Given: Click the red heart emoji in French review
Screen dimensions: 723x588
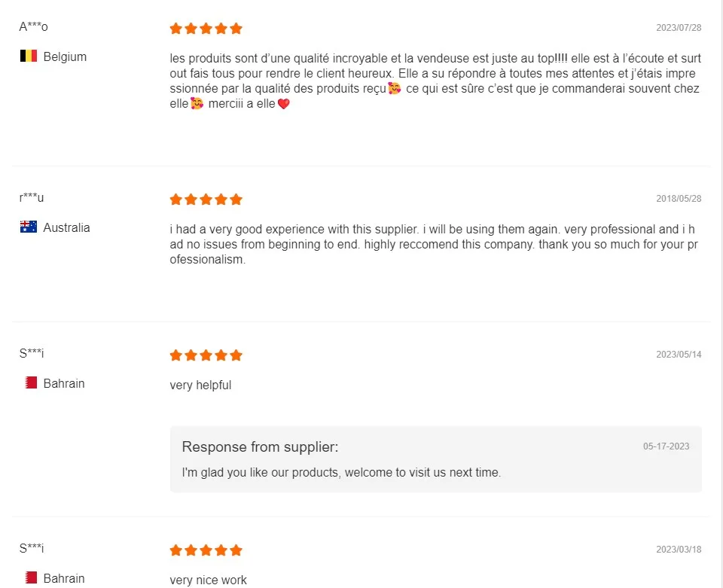Looking at the screenshot, I should click(x=283, y=105).
